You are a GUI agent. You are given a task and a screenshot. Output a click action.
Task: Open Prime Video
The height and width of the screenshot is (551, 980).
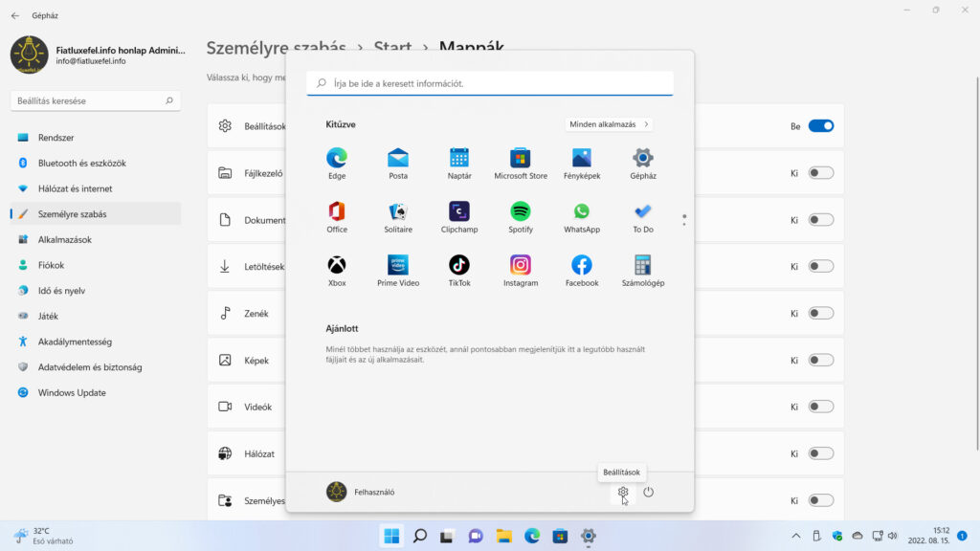coord(397,271)
